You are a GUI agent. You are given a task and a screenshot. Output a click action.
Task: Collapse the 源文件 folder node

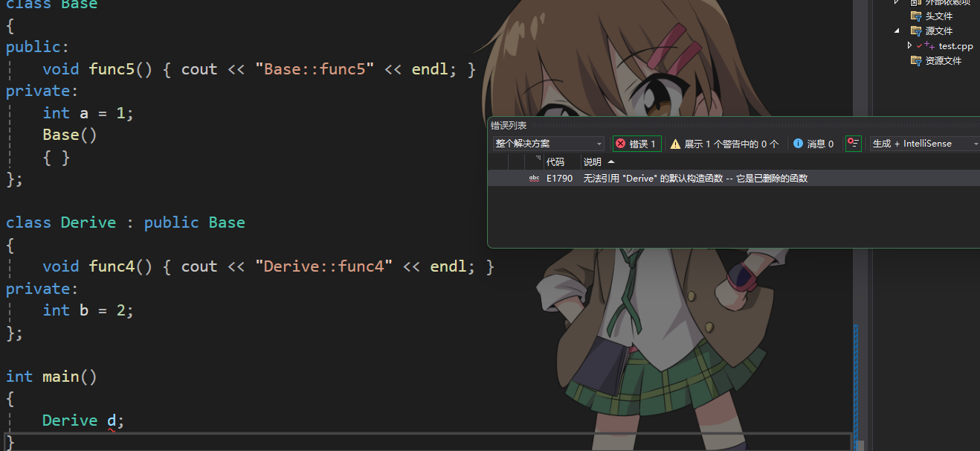[x=897, y=31]
